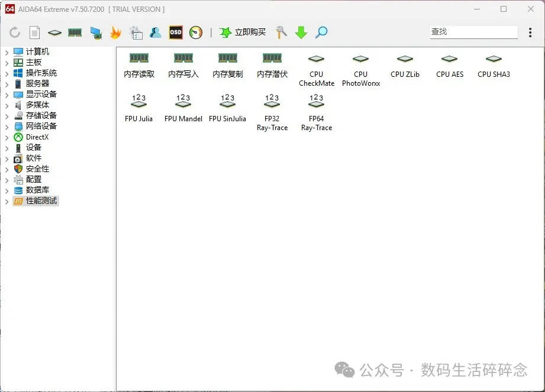Screen dimensions: 545x392
Task: Select the FP64 Ray-Trace benchmark
Action: click(317, 113)
